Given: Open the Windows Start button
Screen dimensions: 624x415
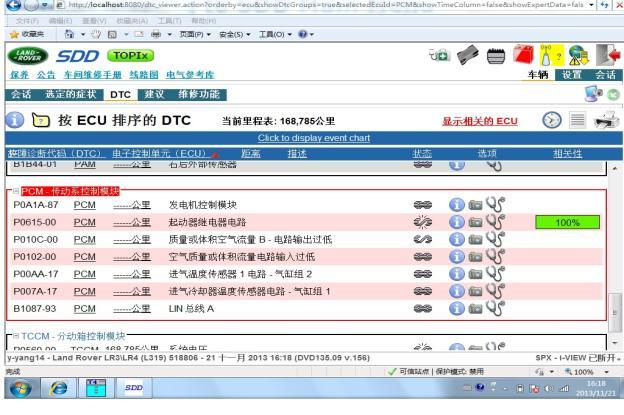Looking at the screenshot, I should click(x=21, y=388).
